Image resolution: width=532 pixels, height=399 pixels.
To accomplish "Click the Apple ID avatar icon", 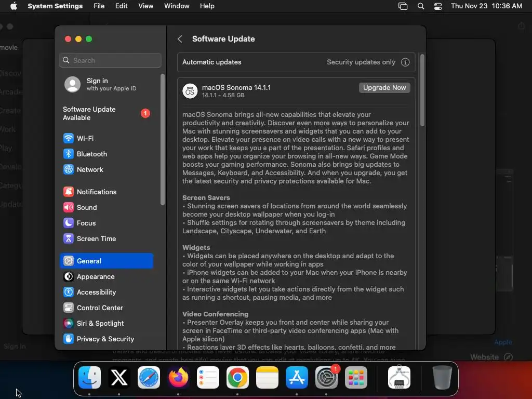I will (73, 85).
